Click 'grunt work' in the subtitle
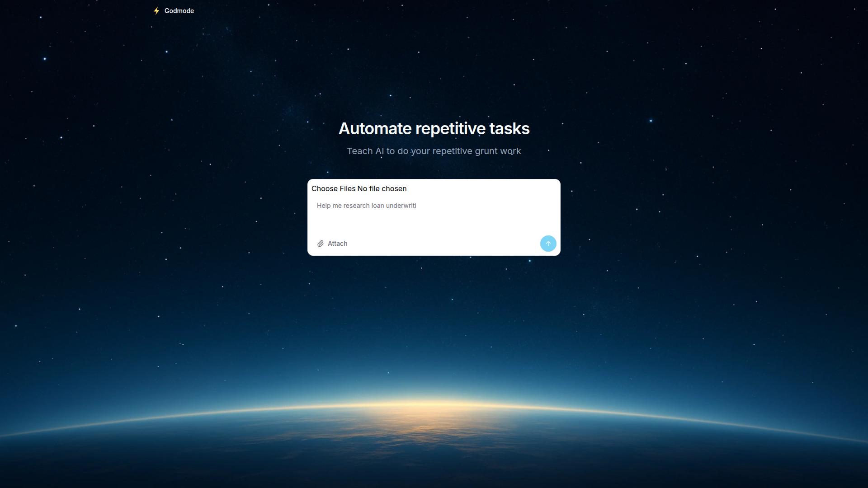The image size is (868, 488). [498, 151]
